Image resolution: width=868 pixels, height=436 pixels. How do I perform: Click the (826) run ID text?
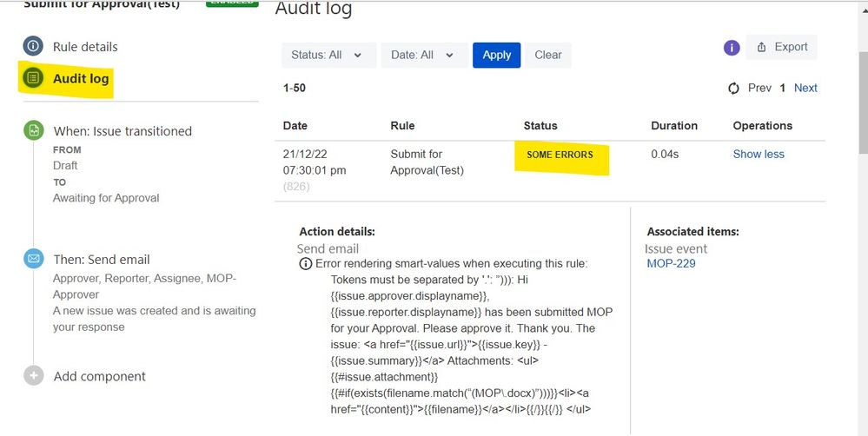pyautogui.click(x=296, y=187)
